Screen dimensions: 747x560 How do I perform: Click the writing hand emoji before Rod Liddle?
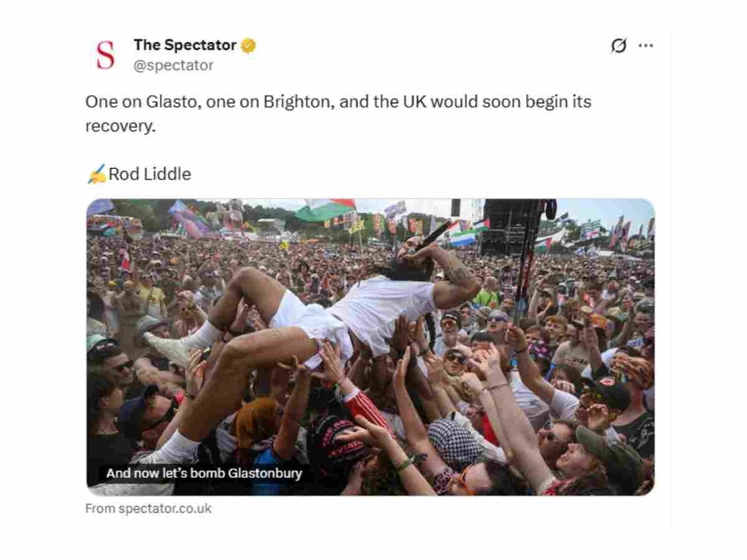click(x=96, y=175)
